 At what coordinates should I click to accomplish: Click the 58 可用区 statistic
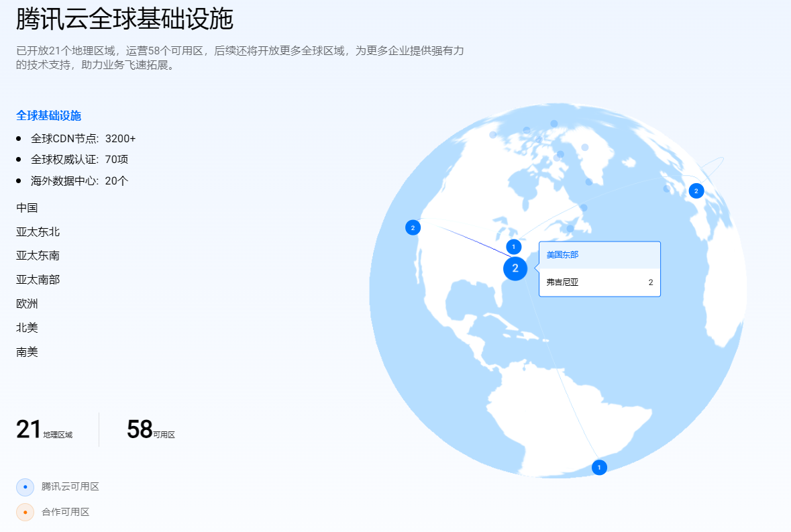[x=151, y=429]
